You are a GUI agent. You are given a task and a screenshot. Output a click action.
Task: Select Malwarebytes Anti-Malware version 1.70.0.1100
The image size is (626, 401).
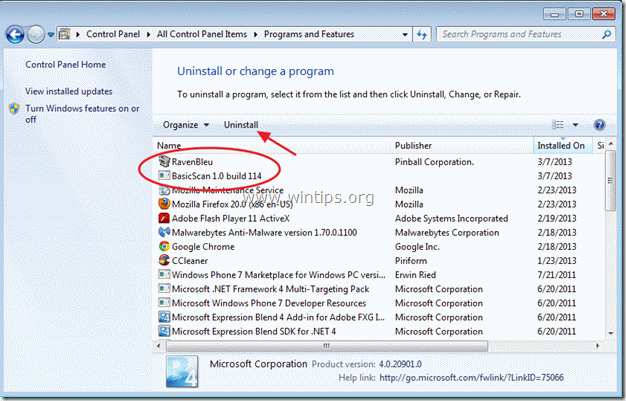click(x=264, y=233)
